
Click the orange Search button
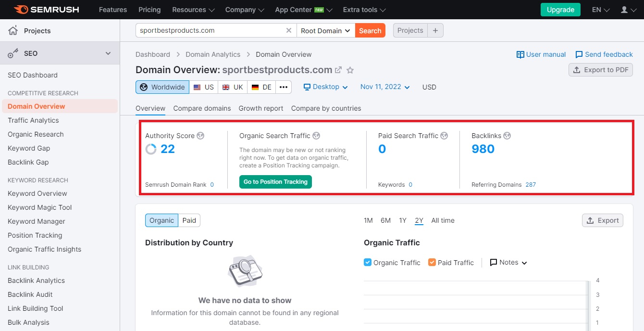coord(370,30)
